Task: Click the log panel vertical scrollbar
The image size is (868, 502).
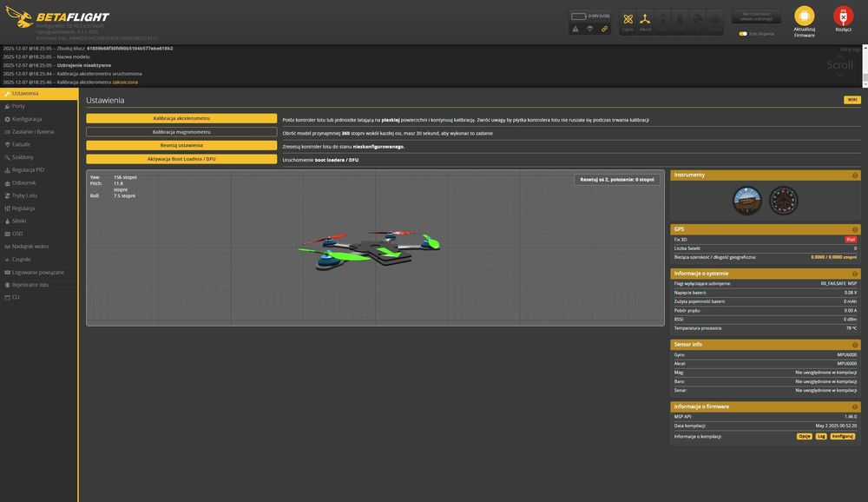Action: coord(865,66)
